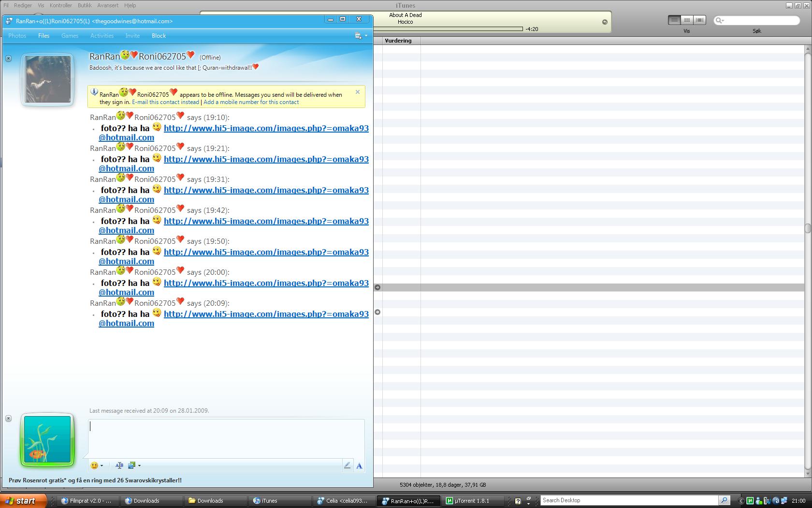Click the Search Desktop field

(x=629, y=500)
